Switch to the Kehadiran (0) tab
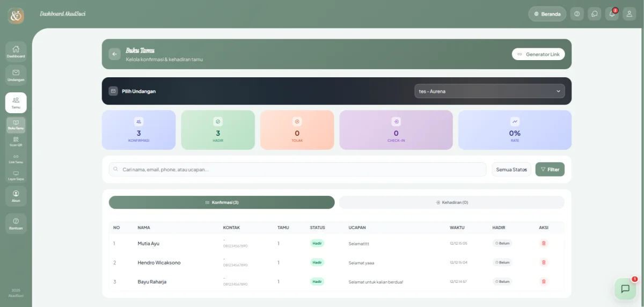Screen dimensions: 644x307 (x=451, y=202)
